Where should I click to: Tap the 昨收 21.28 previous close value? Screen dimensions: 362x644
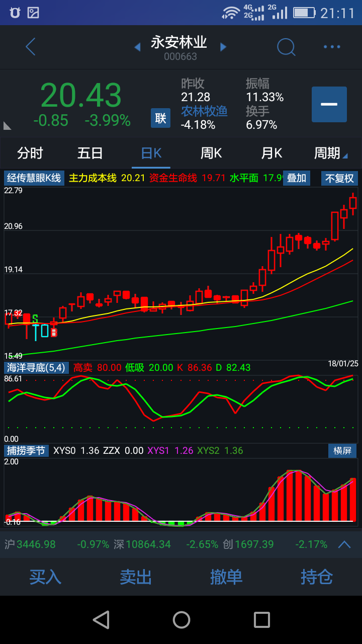click(x=196, y=97)
